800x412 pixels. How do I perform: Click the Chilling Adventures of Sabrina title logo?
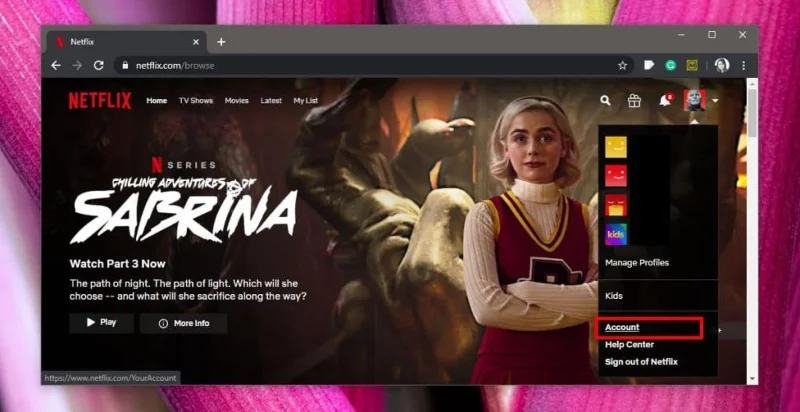(x=184, y=210)
